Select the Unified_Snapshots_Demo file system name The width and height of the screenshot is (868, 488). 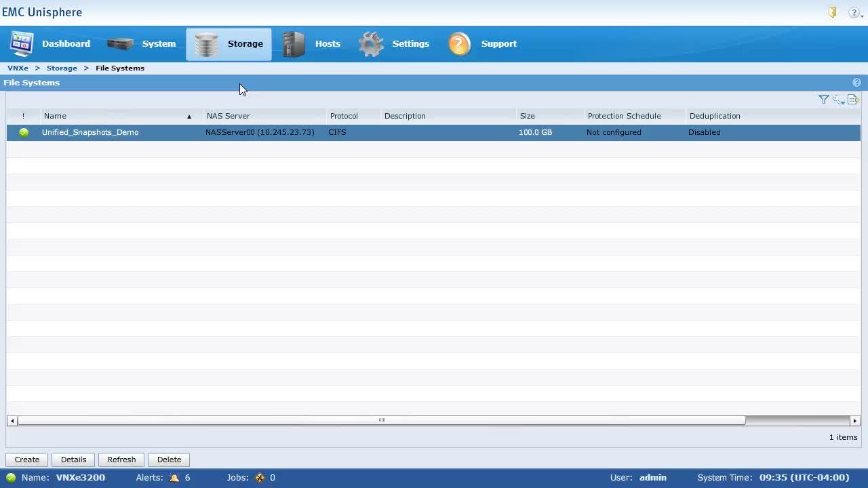(x=90, y=132)
